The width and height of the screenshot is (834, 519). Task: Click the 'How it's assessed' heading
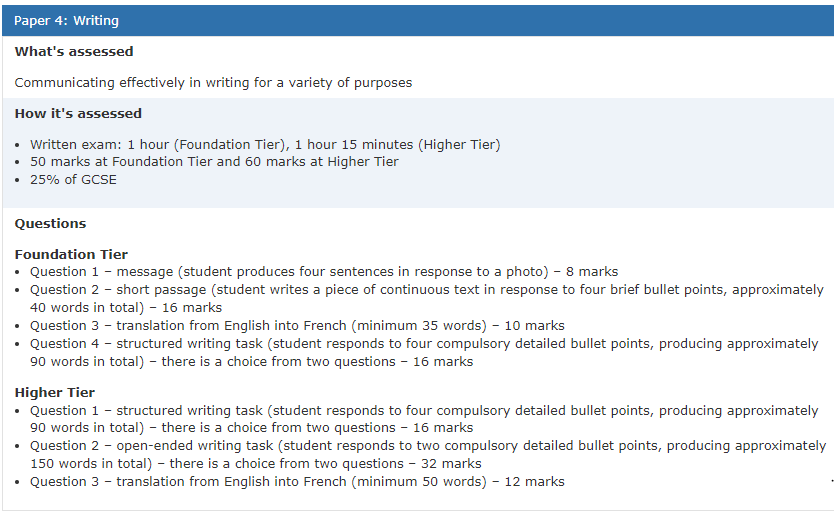[78, 113]
